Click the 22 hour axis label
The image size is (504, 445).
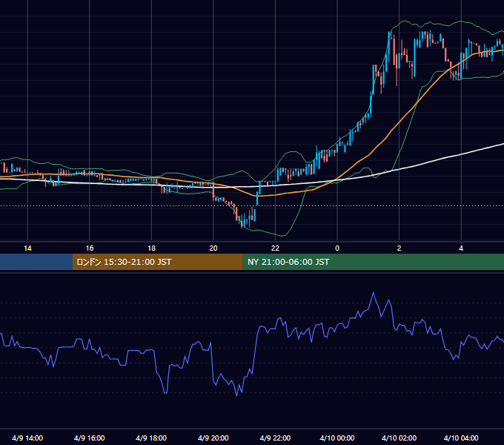[x=275, y=248]
